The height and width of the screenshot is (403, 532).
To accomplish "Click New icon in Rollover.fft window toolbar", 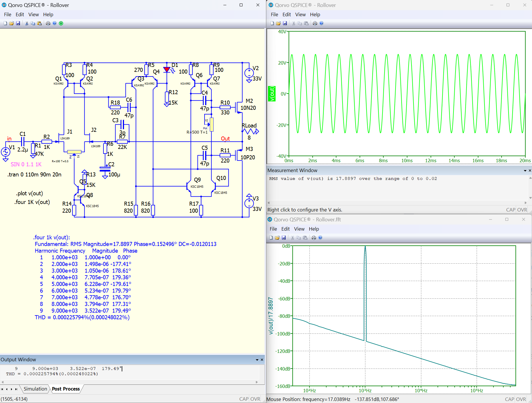I will point(271,238).
